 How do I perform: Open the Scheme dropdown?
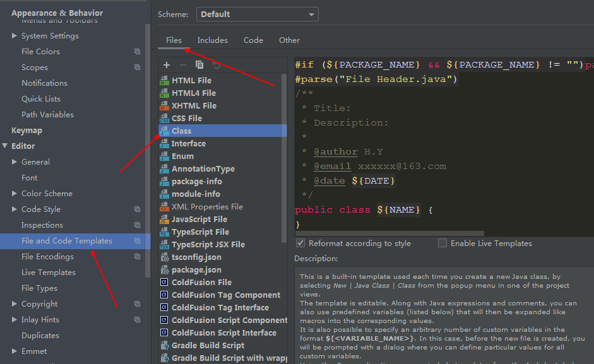(257, 15)
